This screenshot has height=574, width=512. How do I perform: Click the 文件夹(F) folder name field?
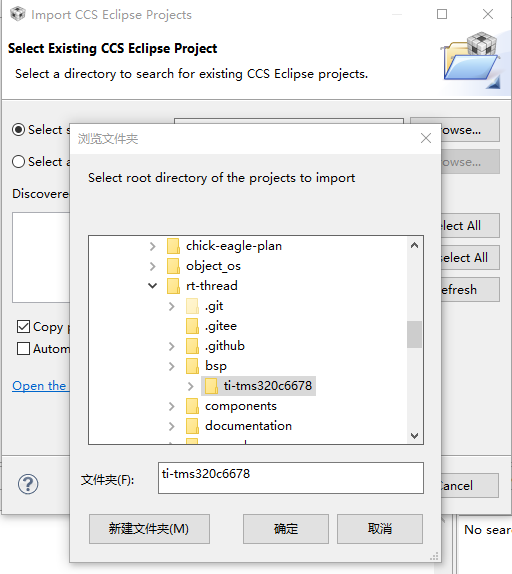pyautogui.click(x=291, y=478)
